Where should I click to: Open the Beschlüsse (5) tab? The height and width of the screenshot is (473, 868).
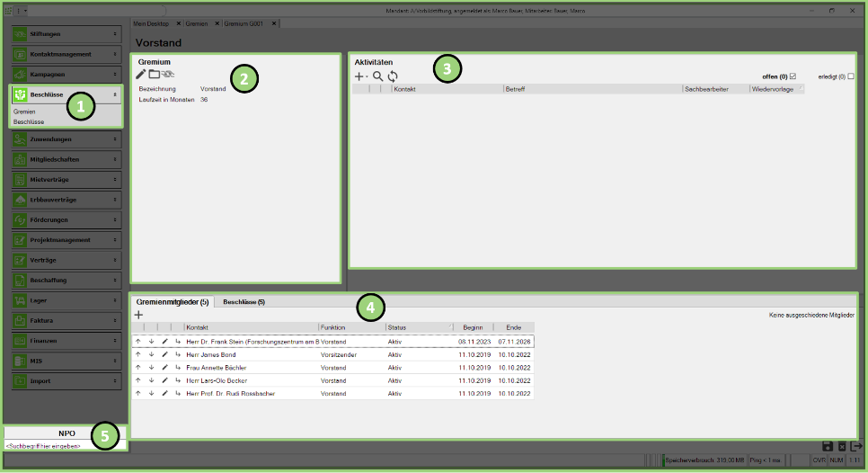coord(244,302)
